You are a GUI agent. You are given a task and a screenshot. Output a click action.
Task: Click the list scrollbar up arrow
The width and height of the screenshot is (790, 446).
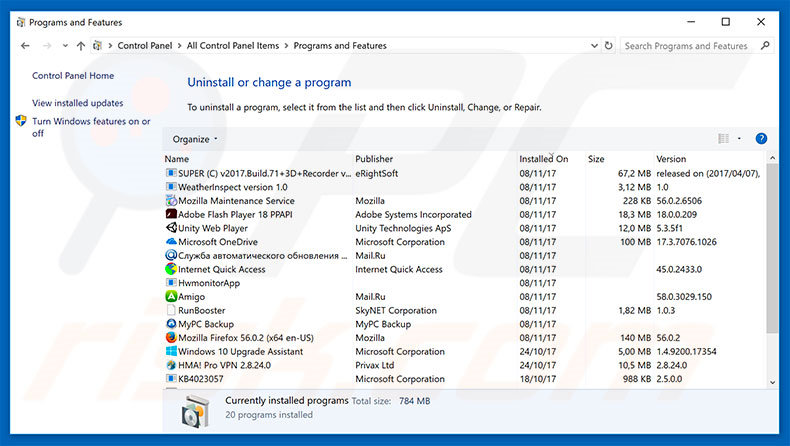point(772,158)
